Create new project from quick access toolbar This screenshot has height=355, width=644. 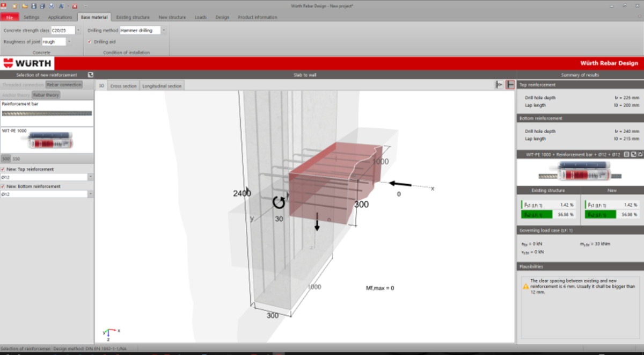(x=15, y=6)
